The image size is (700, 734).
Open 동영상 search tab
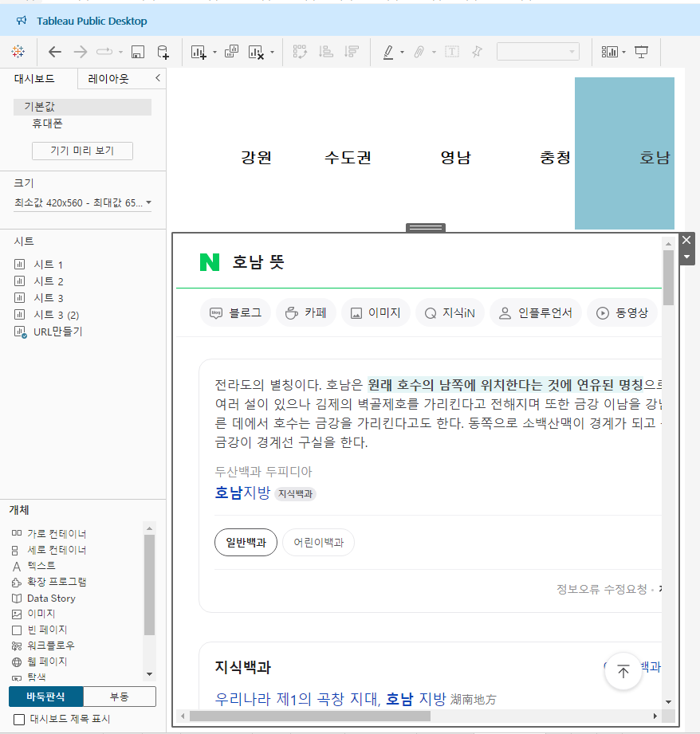click(623, 312)
